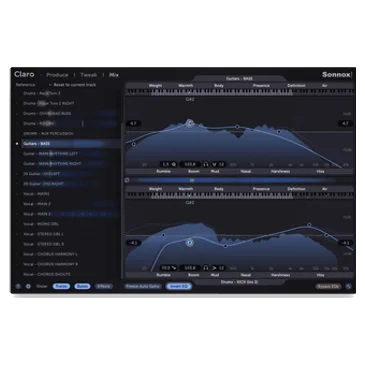
Task: Toggle the Buses show filter
Action: click(82, 286)
